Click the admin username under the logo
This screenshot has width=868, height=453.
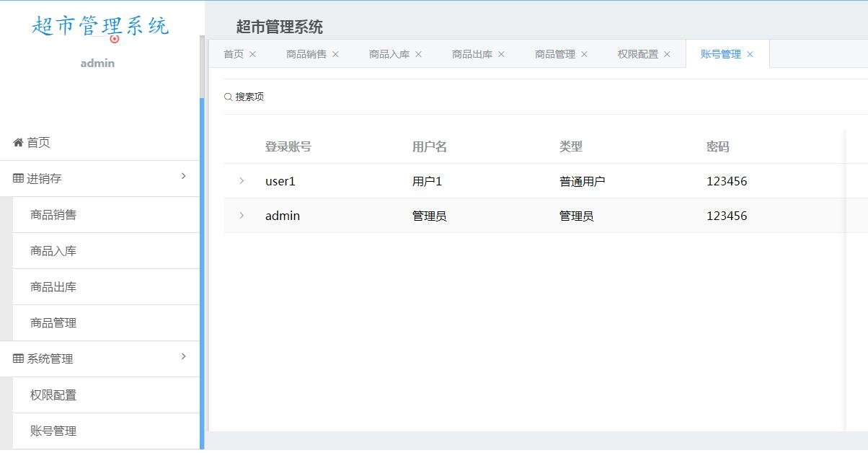(97, 63)
